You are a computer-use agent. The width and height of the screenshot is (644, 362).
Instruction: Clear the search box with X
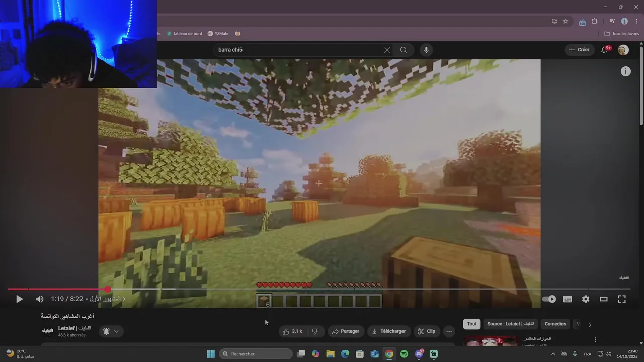click(x=387, y=50)
